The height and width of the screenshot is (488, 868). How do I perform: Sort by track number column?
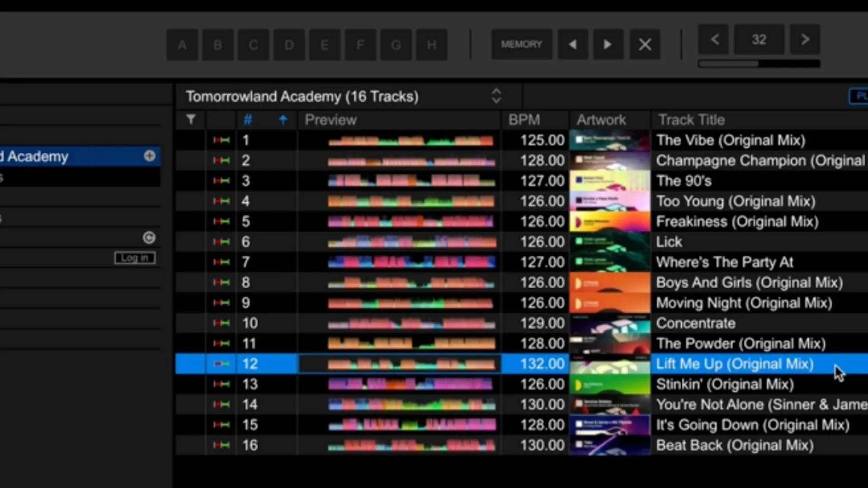[x=248, y=120]
